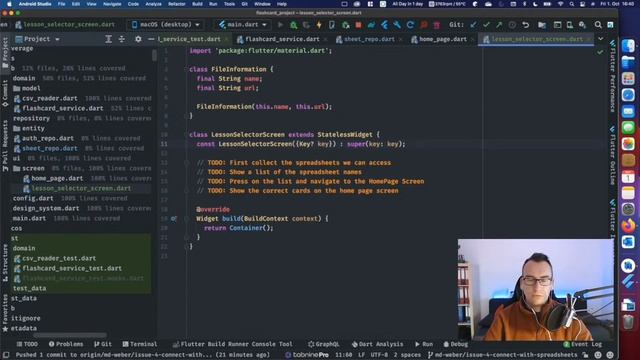Image resolution: width=640 pixels, height=360 pixels.
Task: Open the Dart Analysis tool window
Action: coord(377,344)
